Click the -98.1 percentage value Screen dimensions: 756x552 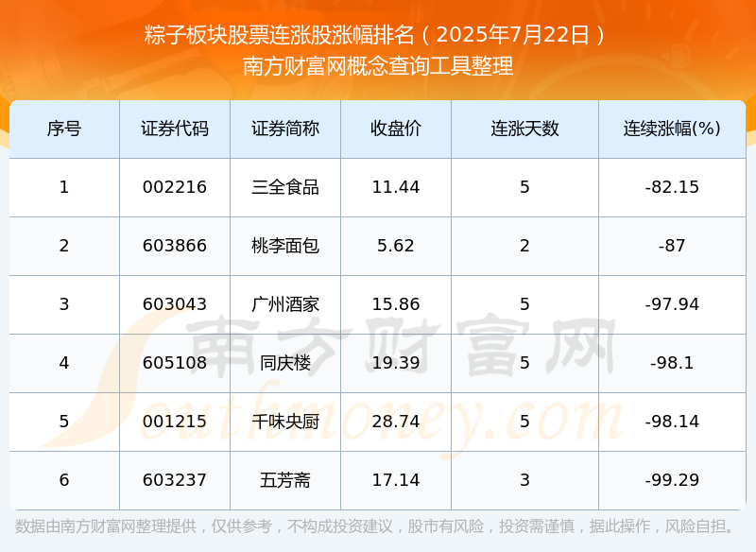pos(672,363)
